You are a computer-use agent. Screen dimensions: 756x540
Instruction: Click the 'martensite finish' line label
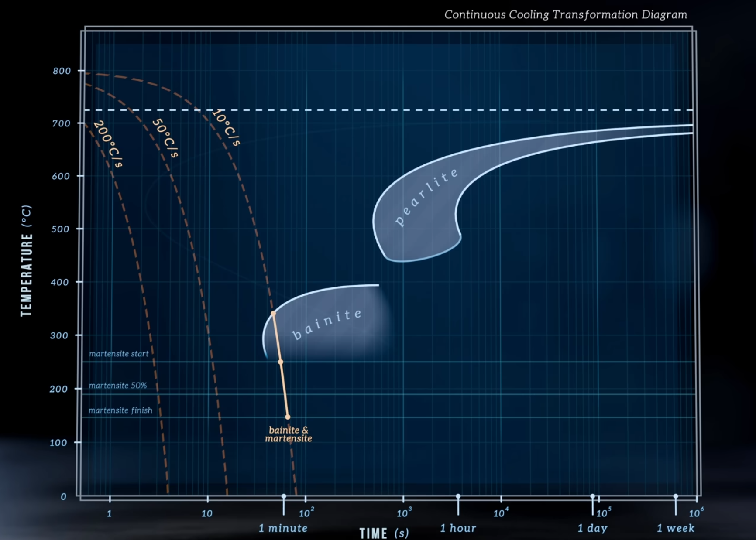coord(120,410)
